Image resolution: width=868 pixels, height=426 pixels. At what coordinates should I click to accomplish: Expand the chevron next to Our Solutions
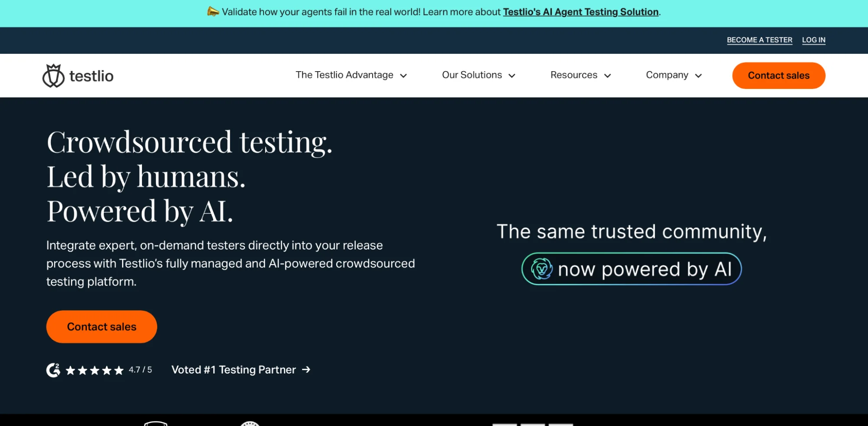[x=512, y=75]
